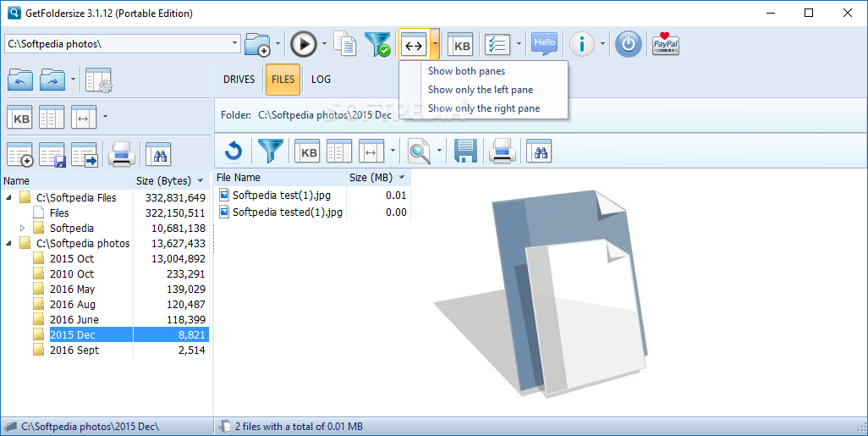Click the column width icon in left pane
Viewport: 868px width, 436px height.
[84, 117]
